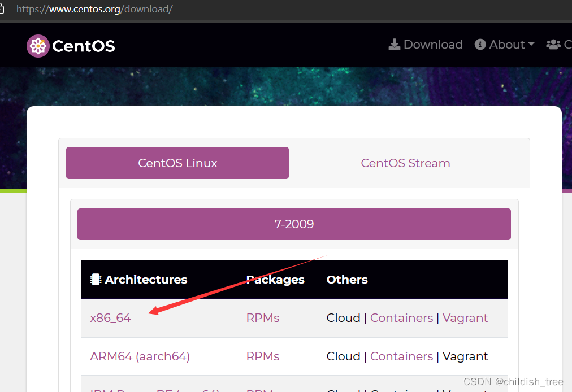Click the Architectures column header
572x392 pixels.
(x=146, y=280)
